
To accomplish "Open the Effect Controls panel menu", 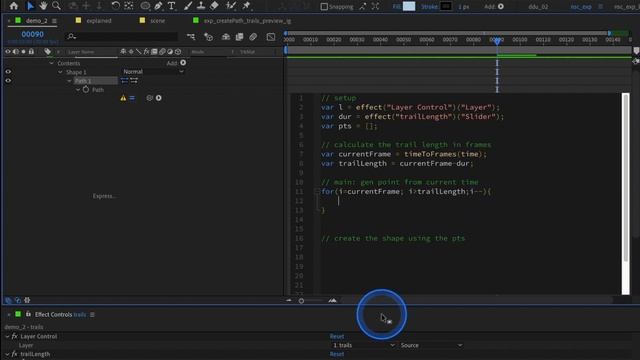I will coord(92,314).
